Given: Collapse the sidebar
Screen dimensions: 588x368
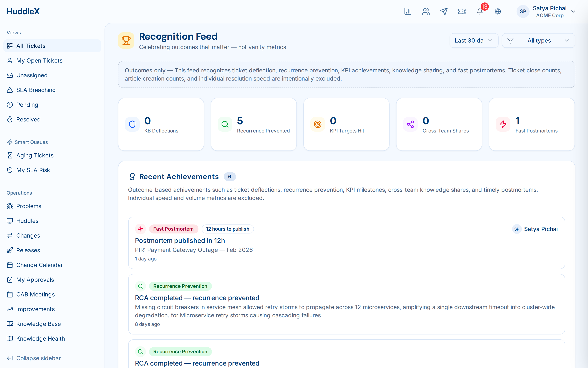Looking at the screenshot, I should [x=34, y=358].
